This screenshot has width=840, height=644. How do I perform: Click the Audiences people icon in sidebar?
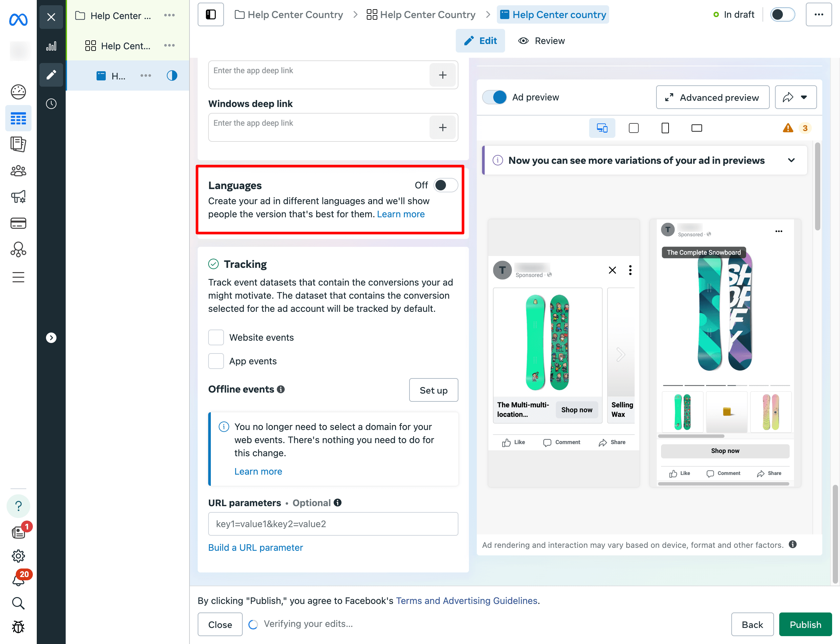tap(18, 171)
